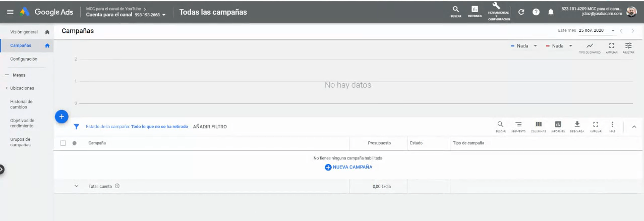The width and height of the screenshot is (644, 221).
Task: Click the NUEVA CAMPAÑA button
Action: click(x=348, y=167)
